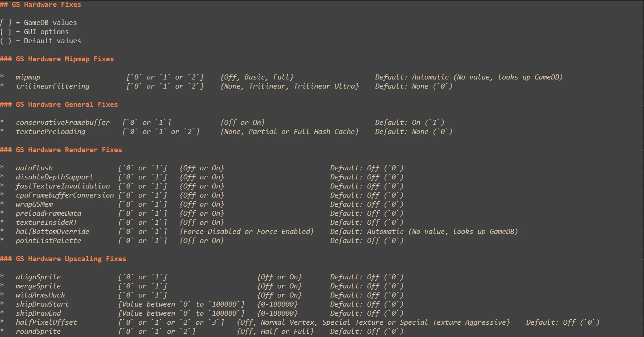This screenshot has width=644, height=337.
Task: Click the 'GS Hardware Mipmap Fixes' heading
Action: [64, 59]
